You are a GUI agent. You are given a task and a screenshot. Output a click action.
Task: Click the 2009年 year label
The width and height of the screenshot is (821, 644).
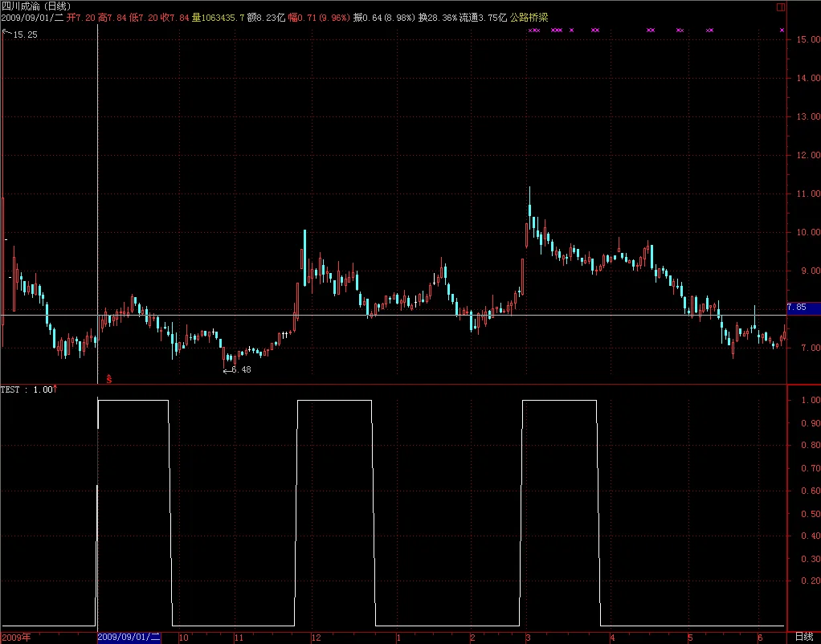pos(16,638)
